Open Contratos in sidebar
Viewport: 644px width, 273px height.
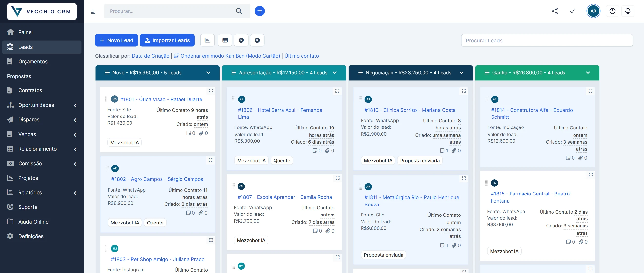point(42,90)
